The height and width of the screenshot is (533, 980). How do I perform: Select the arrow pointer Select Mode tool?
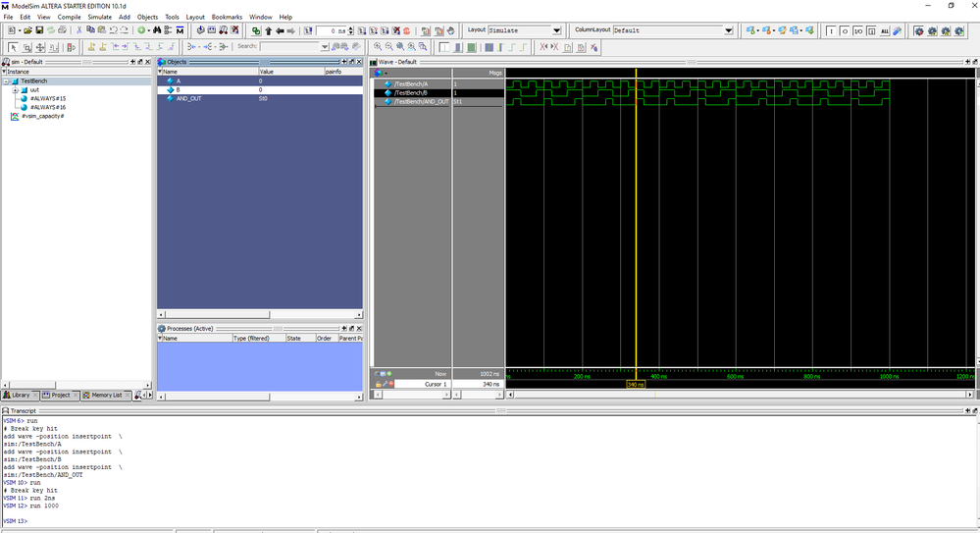point(13,47)
